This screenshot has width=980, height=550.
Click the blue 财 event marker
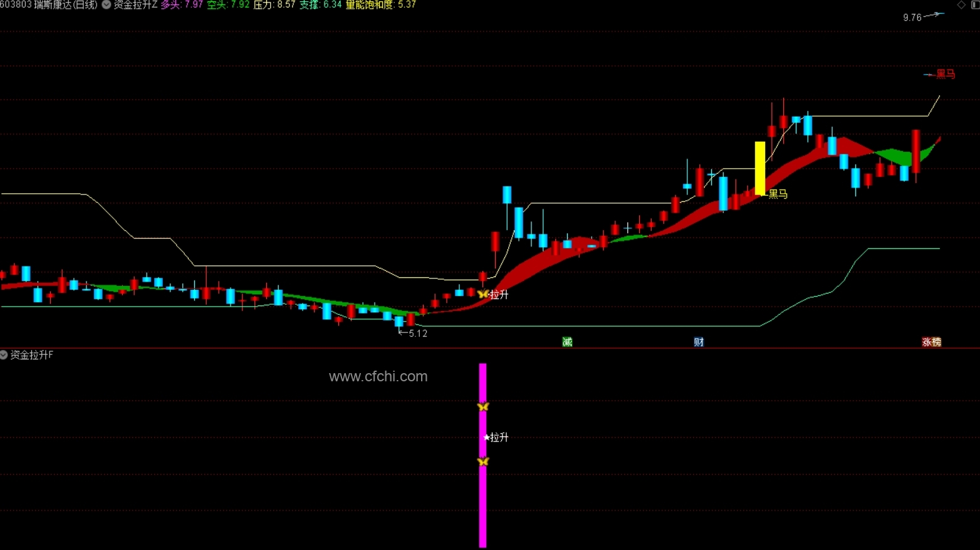coord(699,342)
